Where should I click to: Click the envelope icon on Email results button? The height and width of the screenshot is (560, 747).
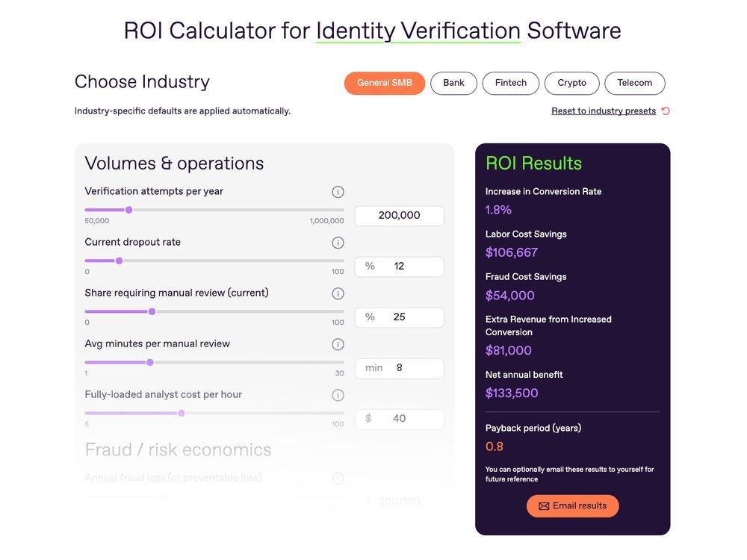point(544,505)
